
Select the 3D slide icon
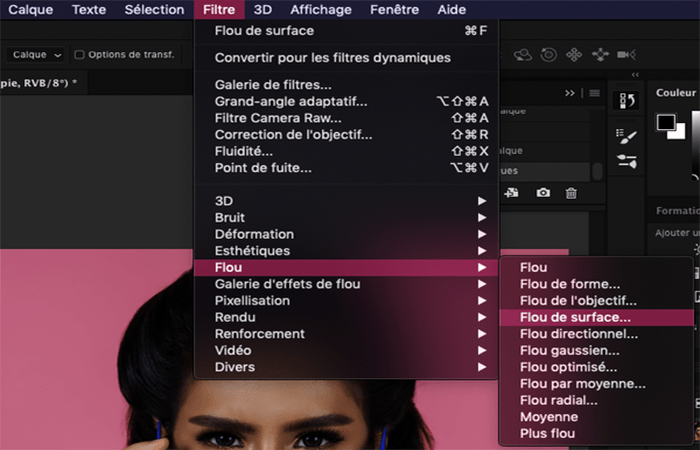(x=600, y=55)
